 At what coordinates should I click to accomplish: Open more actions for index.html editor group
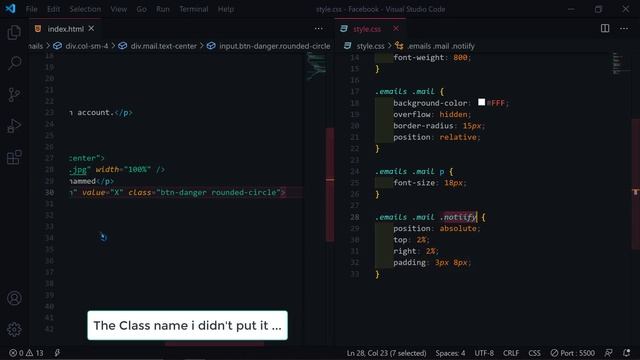318,28
